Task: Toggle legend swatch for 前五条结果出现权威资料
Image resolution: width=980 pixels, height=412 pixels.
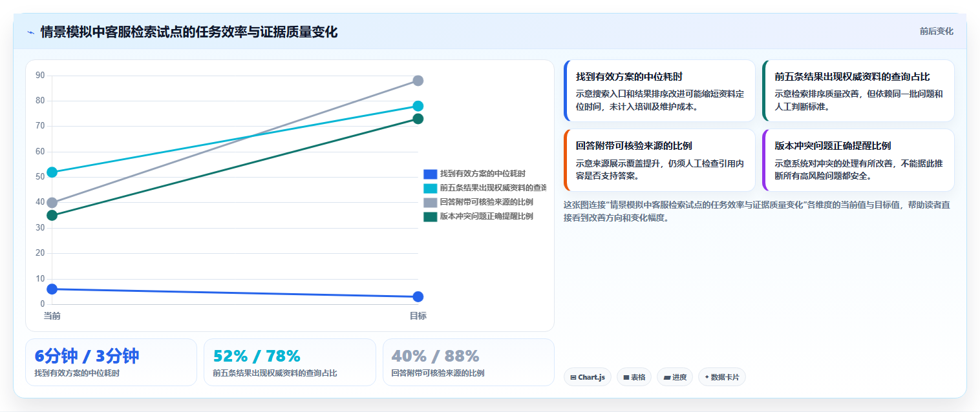Action: (430, 188)
